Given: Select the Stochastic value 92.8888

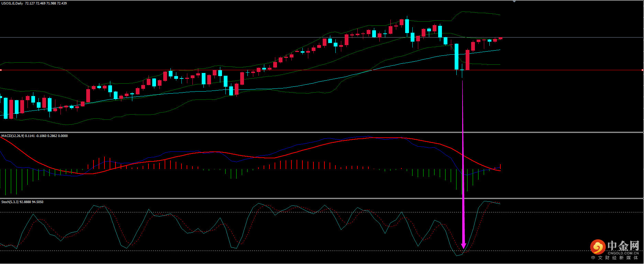Looking at the screenshot, I should (x=25, y=202).
